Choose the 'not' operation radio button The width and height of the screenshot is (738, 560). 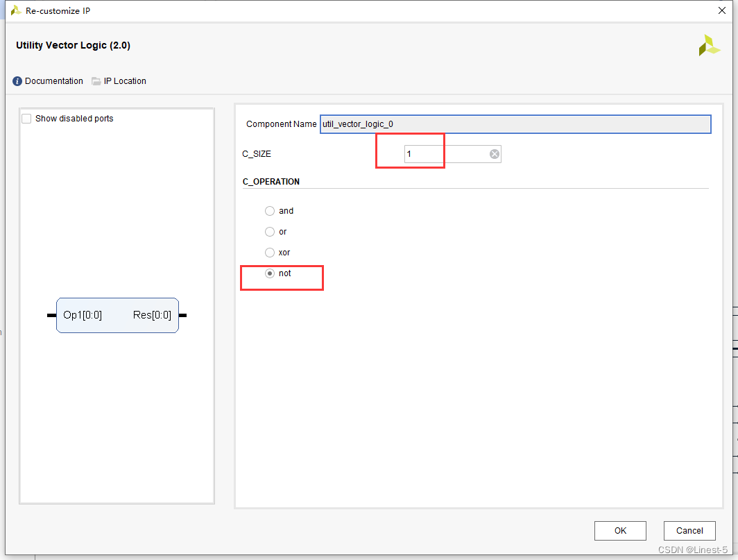(x=270, y=273)
